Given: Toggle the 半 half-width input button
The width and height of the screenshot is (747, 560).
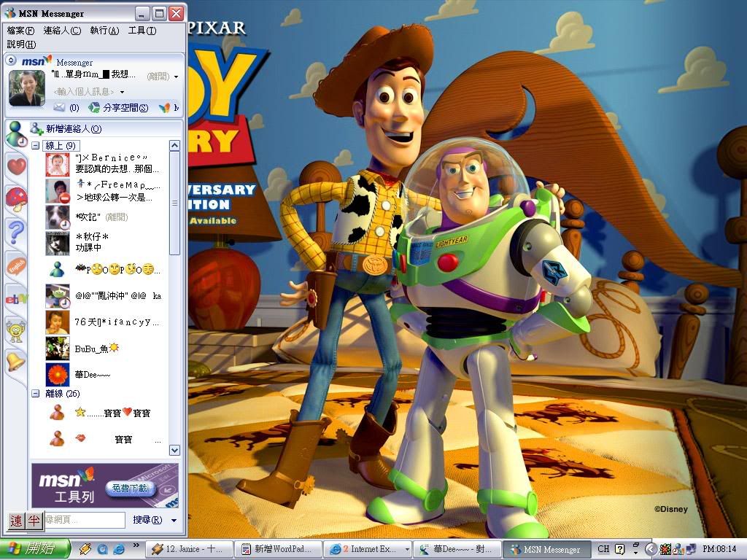Looking at the screenshot, I should point(34,521).
